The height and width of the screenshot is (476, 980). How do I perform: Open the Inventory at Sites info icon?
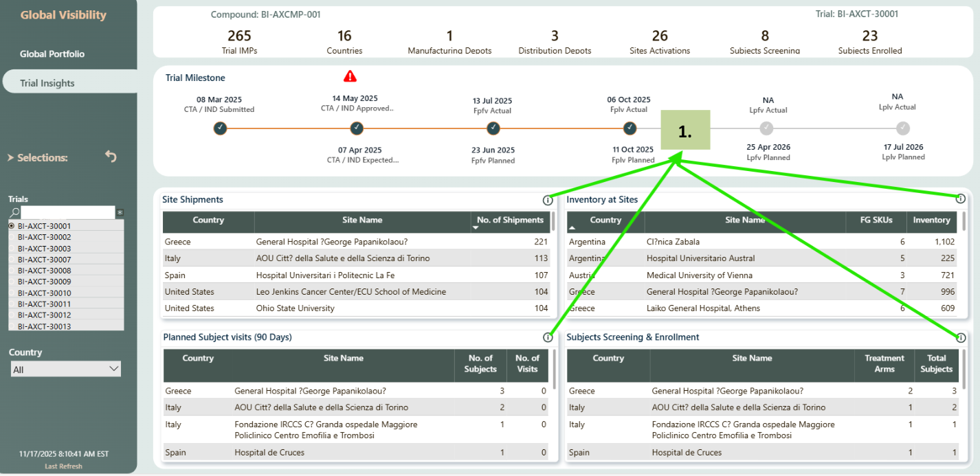(x=960, y=199)
